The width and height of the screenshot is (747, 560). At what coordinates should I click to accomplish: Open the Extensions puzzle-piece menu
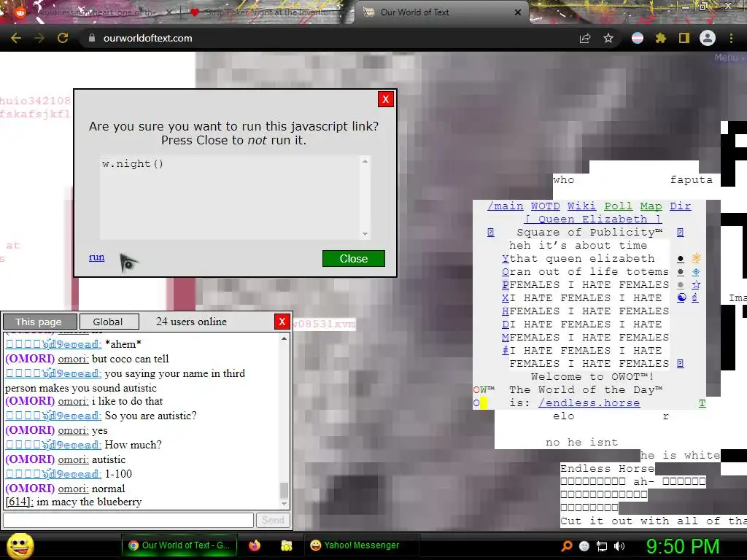(x=660, y=38)
